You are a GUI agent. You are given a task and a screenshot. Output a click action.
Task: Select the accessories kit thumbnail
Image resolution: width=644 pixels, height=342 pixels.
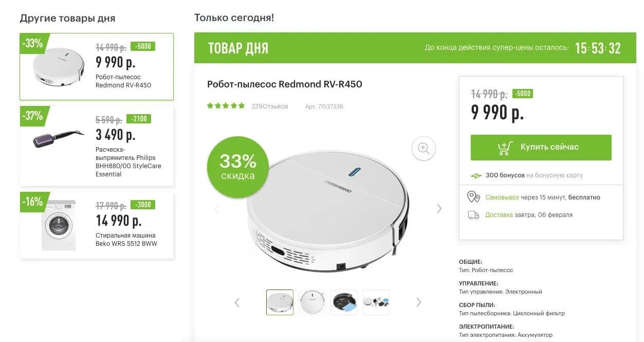pos(376,302)
